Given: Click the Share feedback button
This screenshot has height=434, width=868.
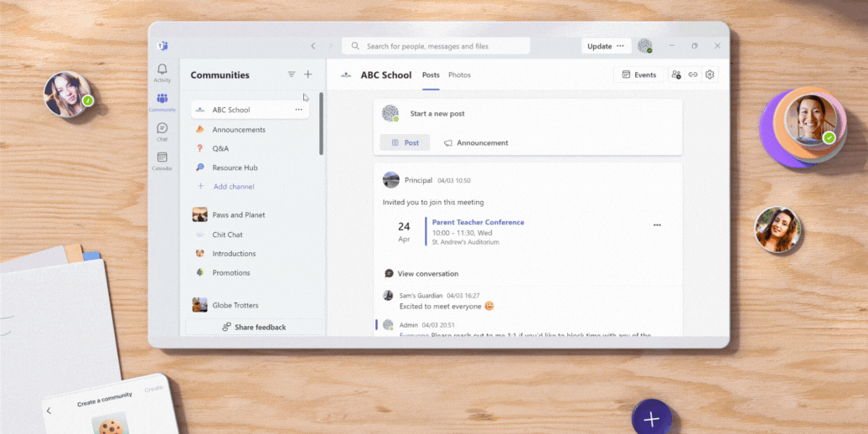Looking at the screenshot, I should tap(254, 327).
